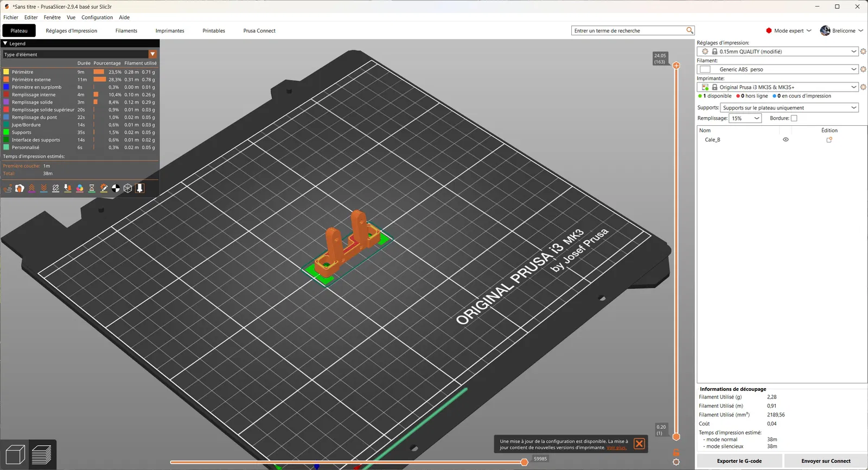Click Périmètre externe legend color swatch
The width and height of the screenshot is (868, 470).
6,79
